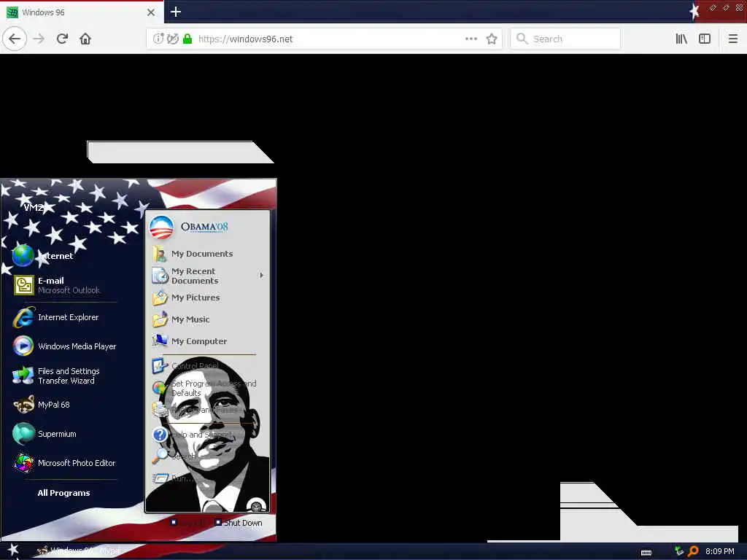Bookmark this page with star icon
Screen dimensions: 747x560
pos(492,39)
